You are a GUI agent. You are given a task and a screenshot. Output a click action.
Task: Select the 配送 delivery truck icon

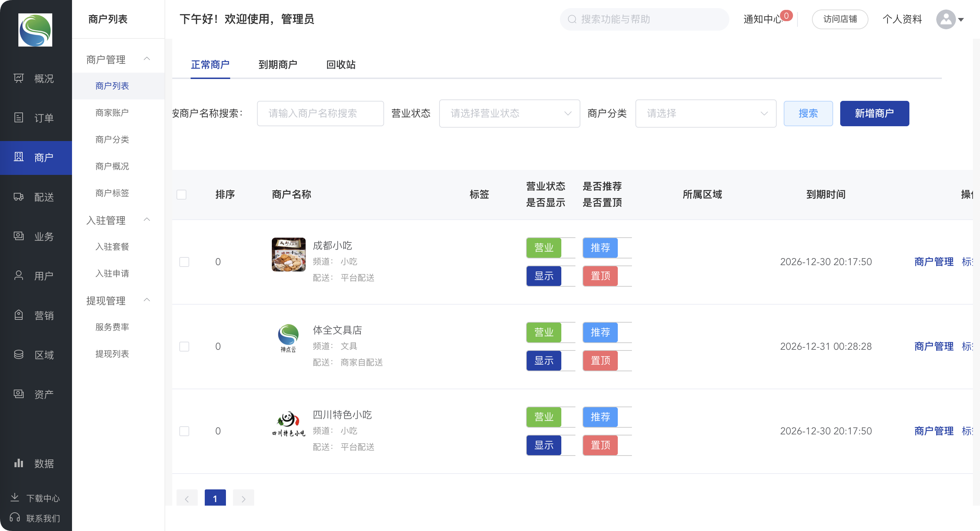(19, 196)
